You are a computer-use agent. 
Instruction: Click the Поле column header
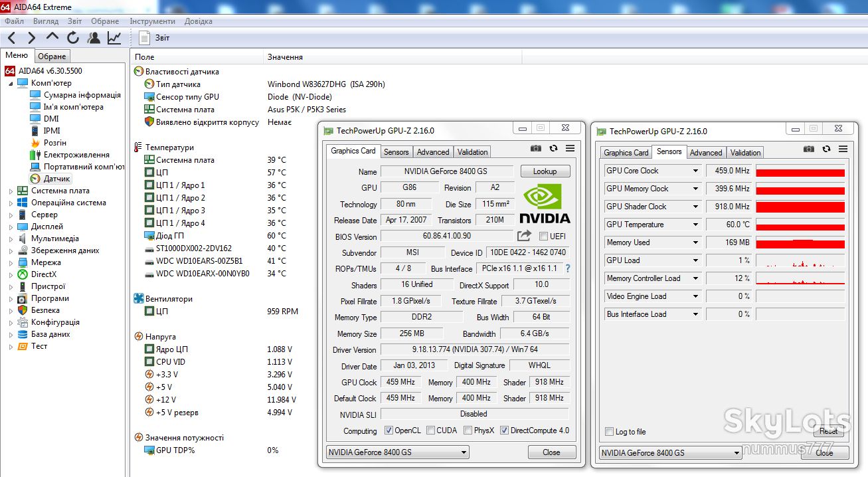[197, 56]
